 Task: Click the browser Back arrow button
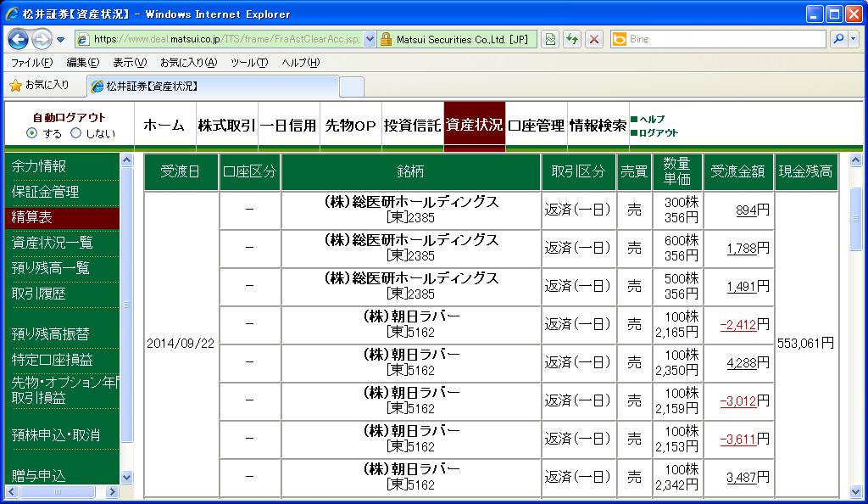(18, 39)
